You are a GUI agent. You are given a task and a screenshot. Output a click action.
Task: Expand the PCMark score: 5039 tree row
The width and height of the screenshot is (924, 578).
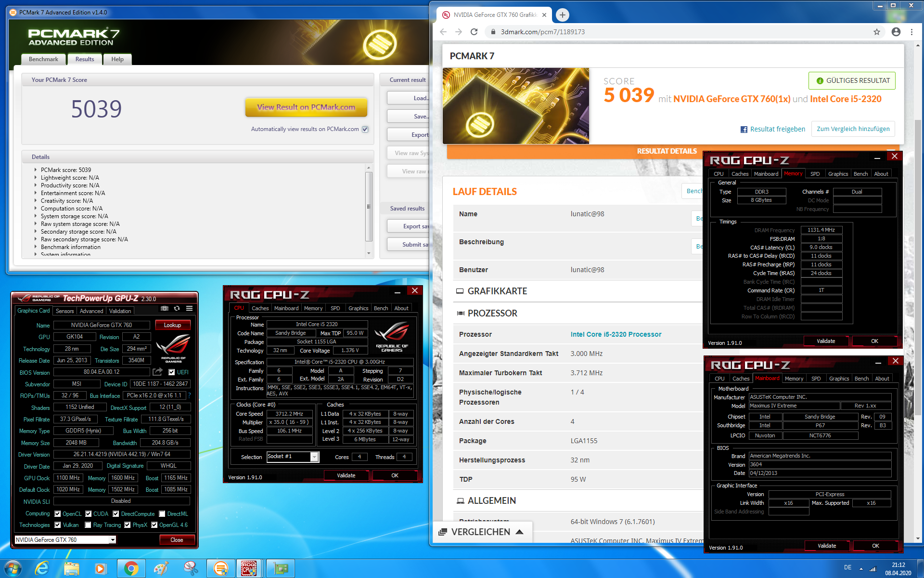(x=35, y=170)
